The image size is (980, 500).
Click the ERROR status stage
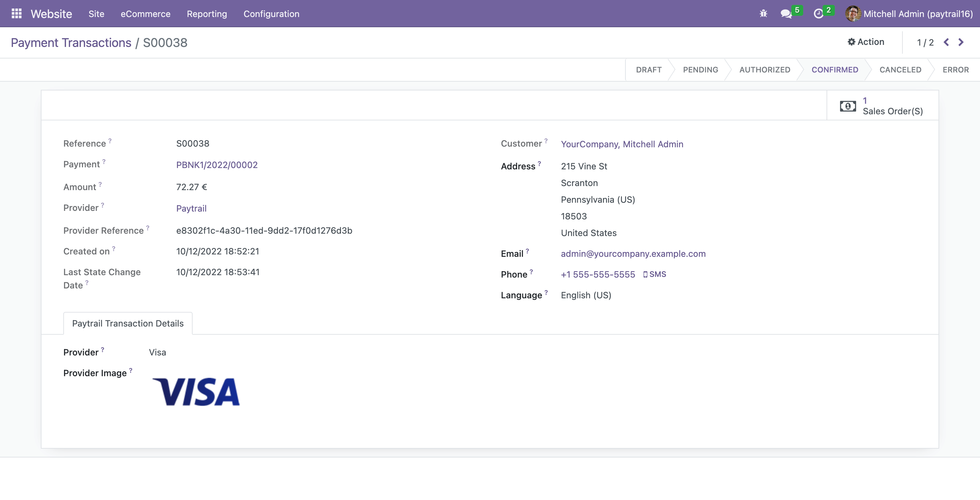pos(955,70)
